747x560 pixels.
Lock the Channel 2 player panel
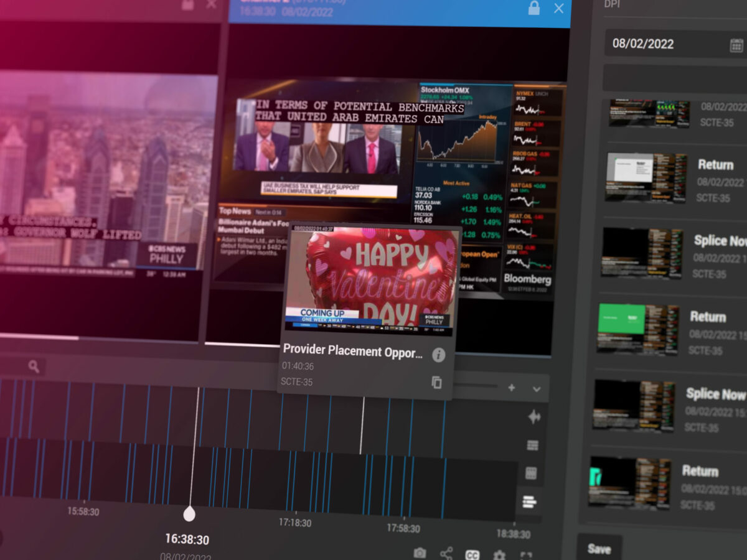click(533, 7)
